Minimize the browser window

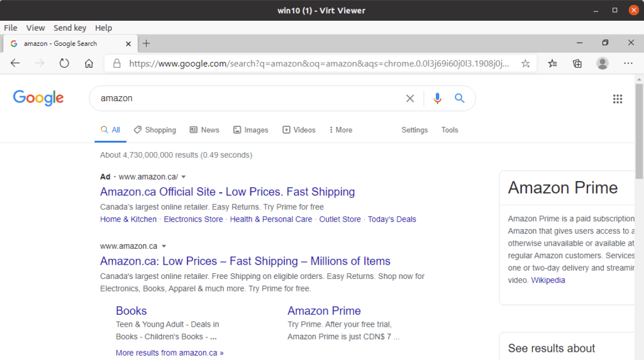(579, 43)
